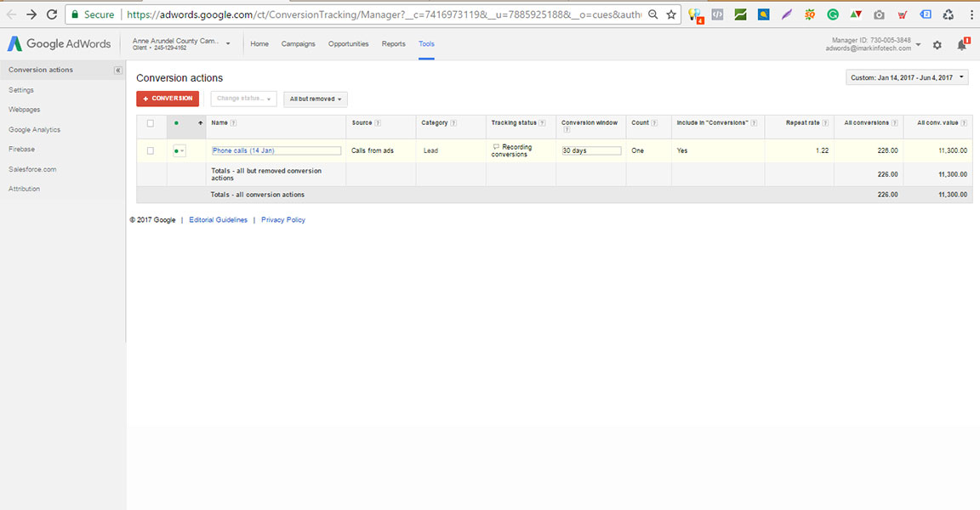This screenshot has height=510, width=980.
Task: Bookmark this page with the star icon
Action: (x=671, y=15)
